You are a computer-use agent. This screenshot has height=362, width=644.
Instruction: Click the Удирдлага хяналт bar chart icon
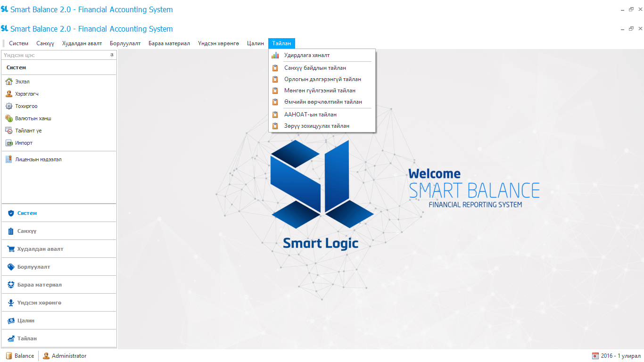click(x=275, y=55)
